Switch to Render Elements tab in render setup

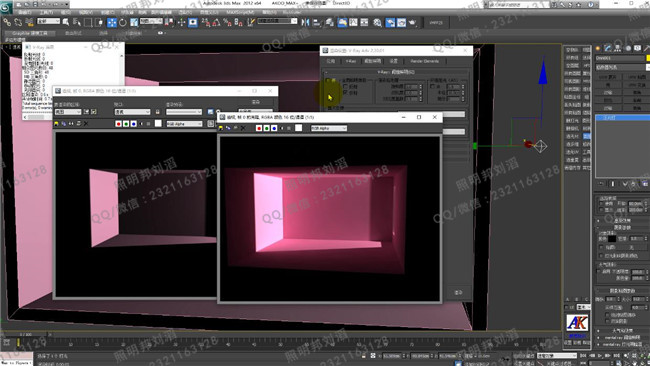pos(424,61)
